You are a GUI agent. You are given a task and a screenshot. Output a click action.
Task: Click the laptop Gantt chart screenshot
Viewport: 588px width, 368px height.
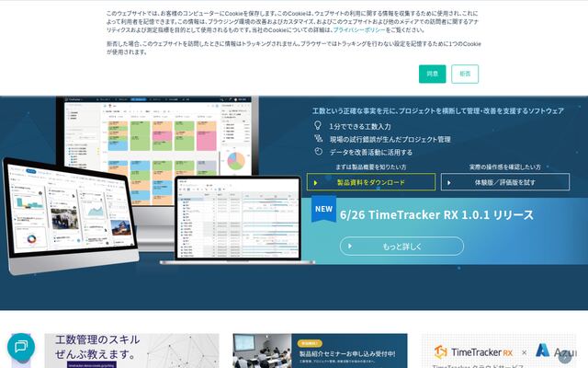click(238, 220)
